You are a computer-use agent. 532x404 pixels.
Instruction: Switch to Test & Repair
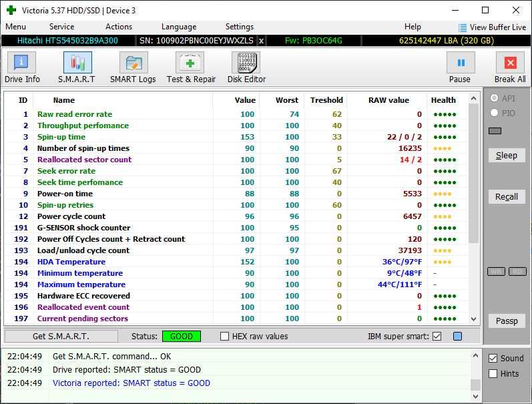coord(191,67)
